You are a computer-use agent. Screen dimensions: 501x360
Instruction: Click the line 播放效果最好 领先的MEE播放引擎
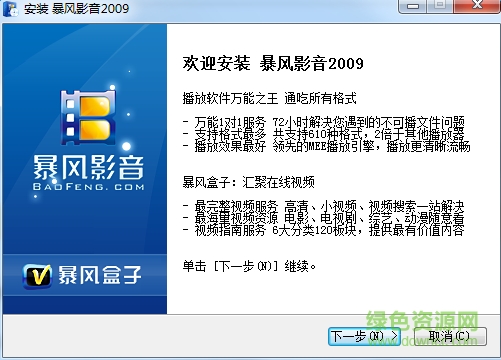(326, 146)
